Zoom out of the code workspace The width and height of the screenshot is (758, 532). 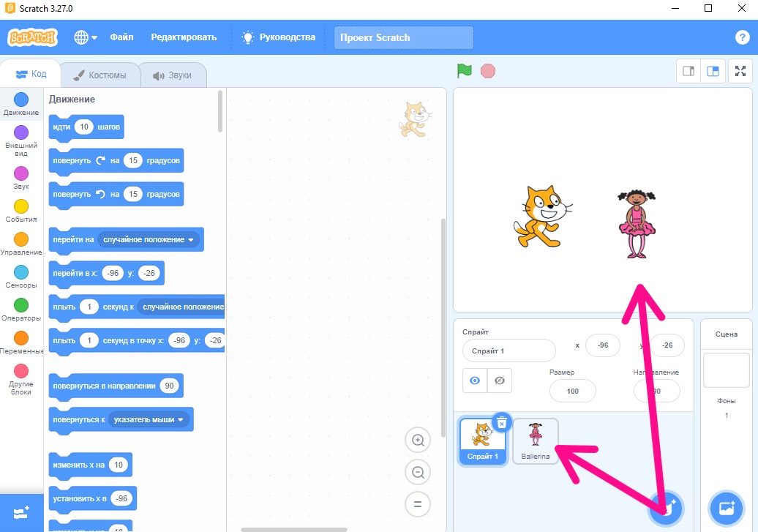pos(418,472)
